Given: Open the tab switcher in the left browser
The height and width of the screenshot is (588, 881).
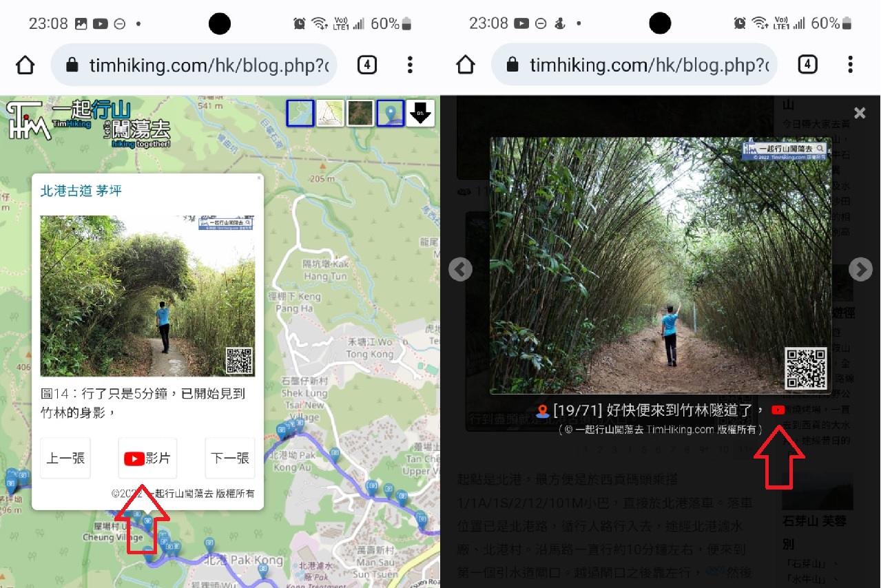Looking at the screenshot, I should click(367, 65).
